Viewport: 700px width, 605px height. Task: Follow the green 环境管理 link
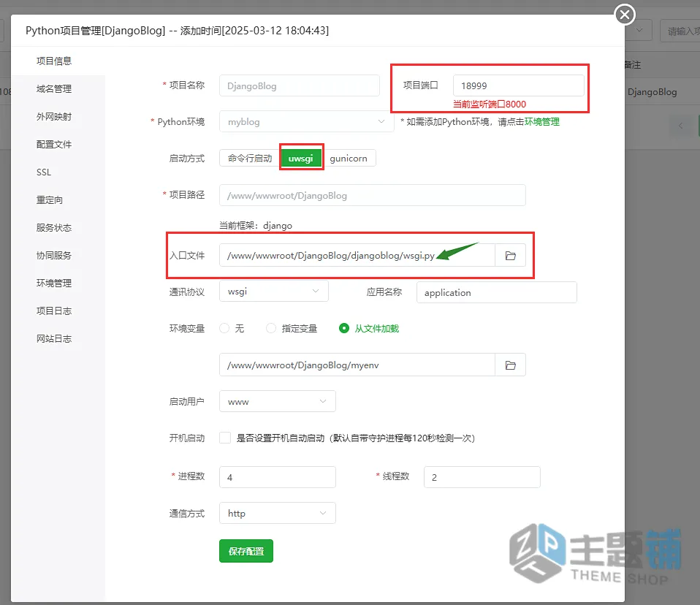coord(542,122)
